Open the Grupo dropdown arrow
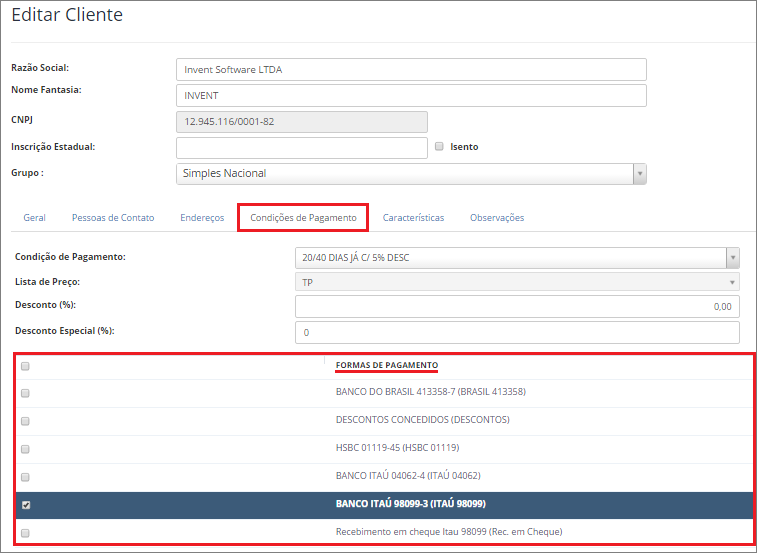The width and height of the screenshot is (757, 553). tap(640, 174)
